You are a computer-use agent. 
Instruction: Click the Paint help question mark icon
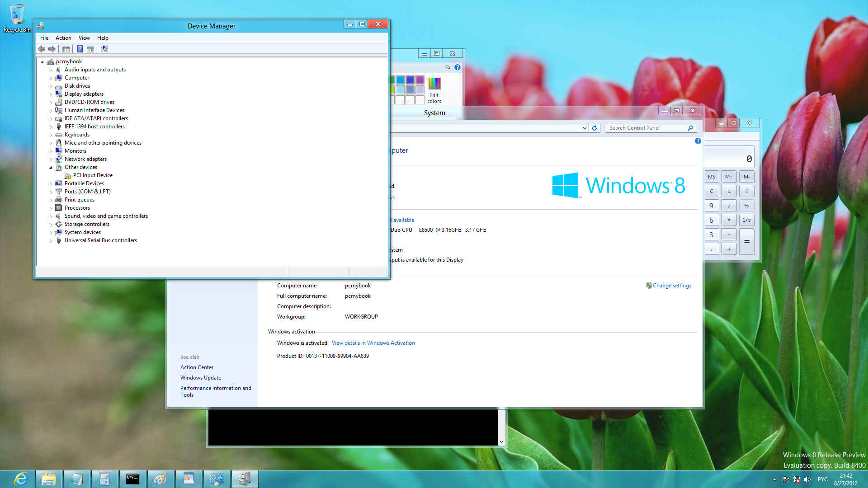[x=458, y=67]
